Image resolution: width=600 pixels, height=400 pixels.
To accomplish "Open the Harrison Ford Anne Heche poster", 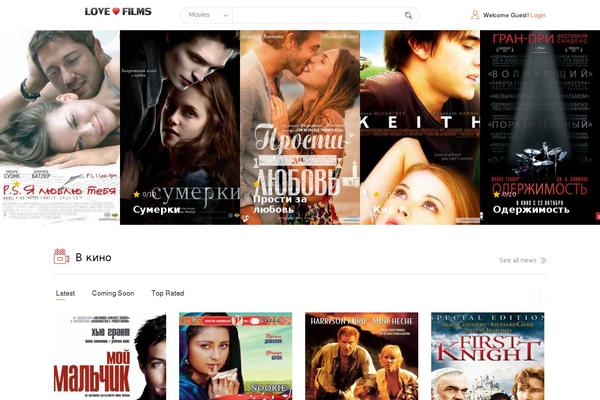I will click(x=362, y=356).
